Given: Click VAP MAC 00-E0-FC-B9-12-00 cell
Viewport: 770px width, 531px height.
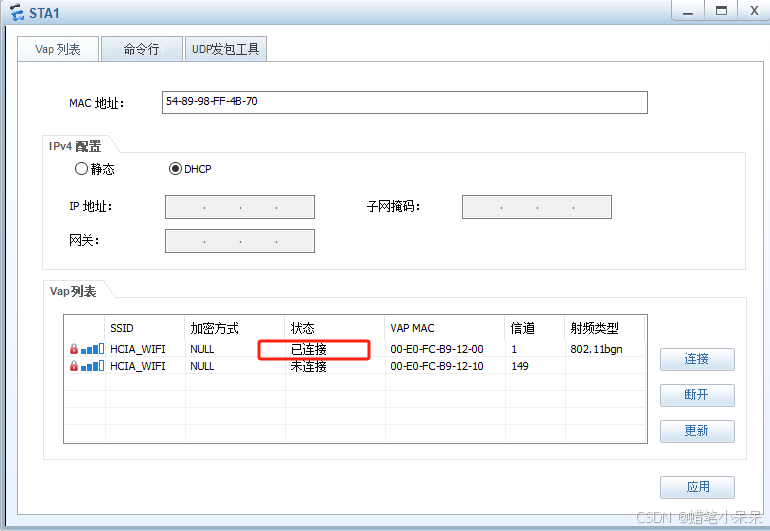Looking at the screenshot, I should coord(437,349).
